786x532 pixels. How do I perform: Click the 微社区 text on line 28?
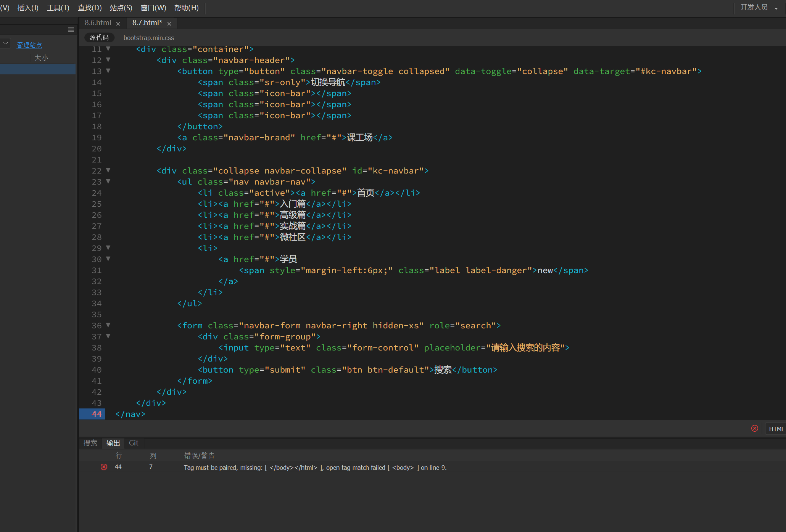(x=293, y=237)
